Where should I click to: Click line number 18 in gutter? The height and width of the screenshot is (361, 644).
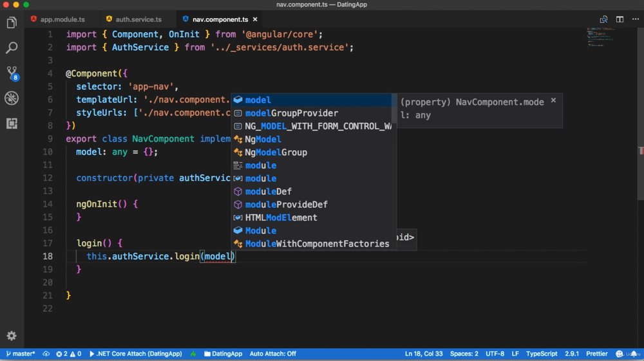click(48, 257)
